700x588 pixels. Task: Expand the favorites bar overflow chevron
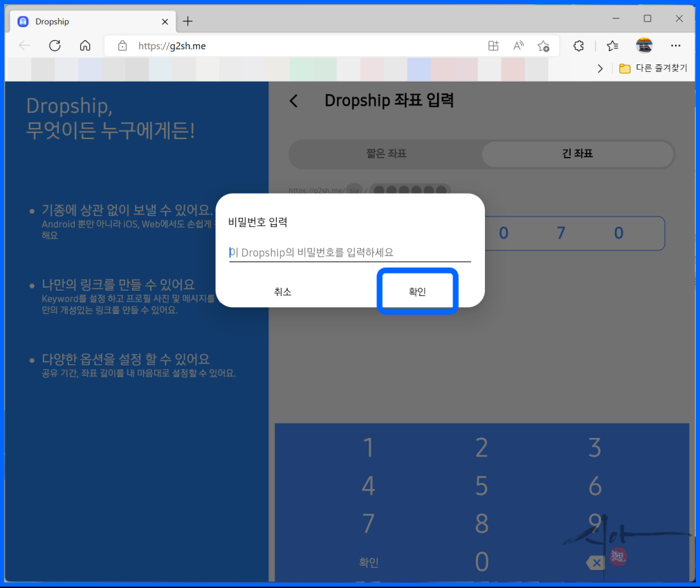pos(600,68)
